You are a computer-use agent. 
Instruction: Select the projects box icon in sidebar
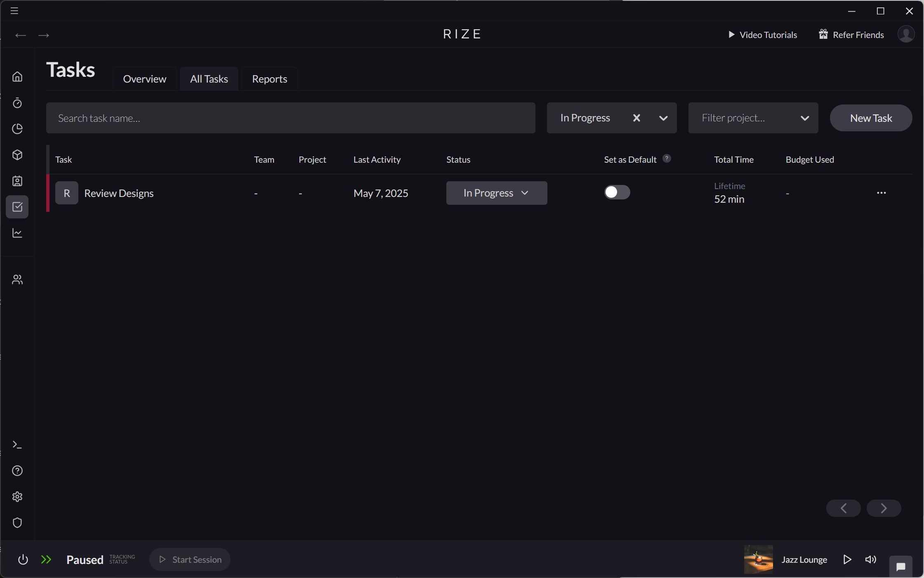(x=17, y=155)
